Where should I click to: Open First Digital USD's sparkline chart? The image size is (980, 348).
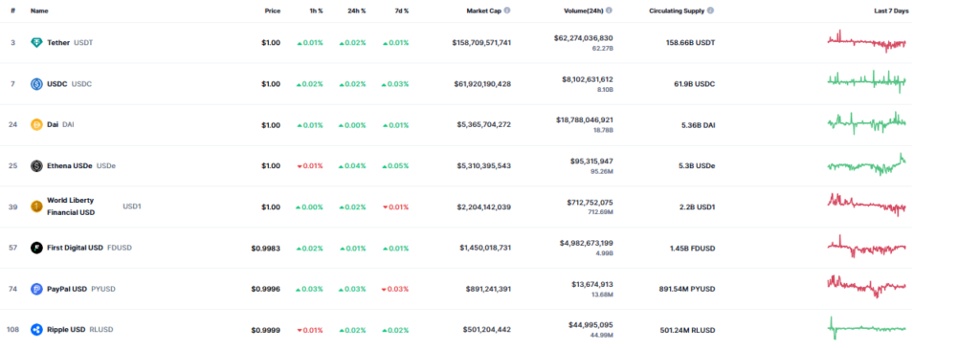(x=866, y=247)
